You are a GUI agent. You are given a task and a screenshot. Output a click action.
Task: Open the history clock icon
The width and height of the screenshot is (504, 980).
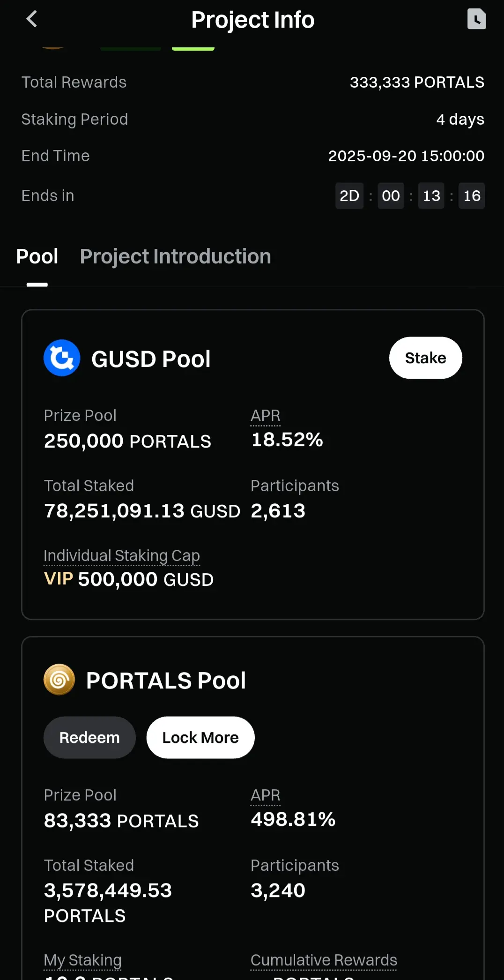click(x=476, y=19)
